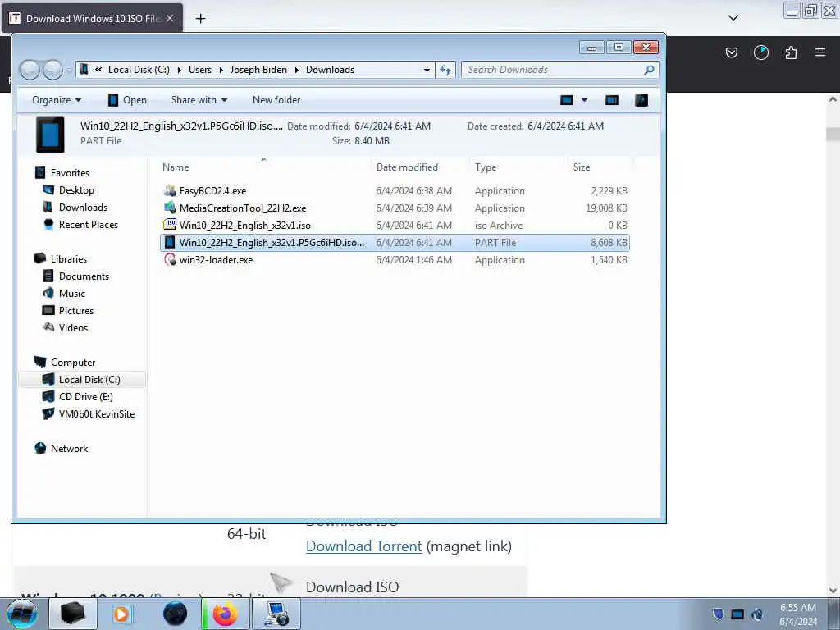Screen dimensions: 840x630
Task: Click the Explorer forward navigation button
Action: click(52, 70)
